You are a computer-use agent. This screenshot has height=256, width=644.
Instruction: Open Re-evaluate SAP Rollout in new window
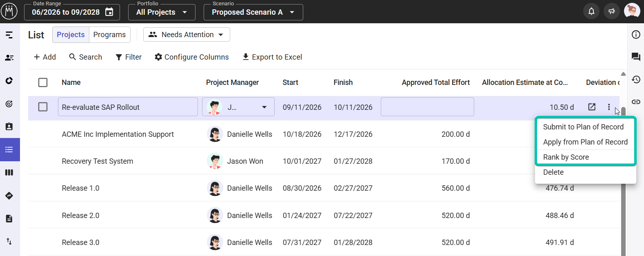click(592, 107)
